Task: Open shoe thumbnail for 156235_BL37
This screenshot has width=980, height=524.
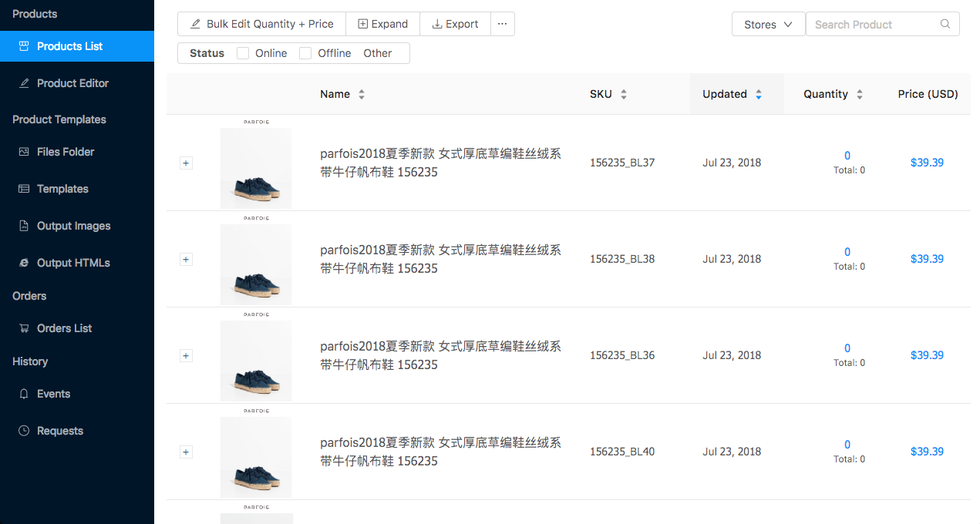Action: 256,163
